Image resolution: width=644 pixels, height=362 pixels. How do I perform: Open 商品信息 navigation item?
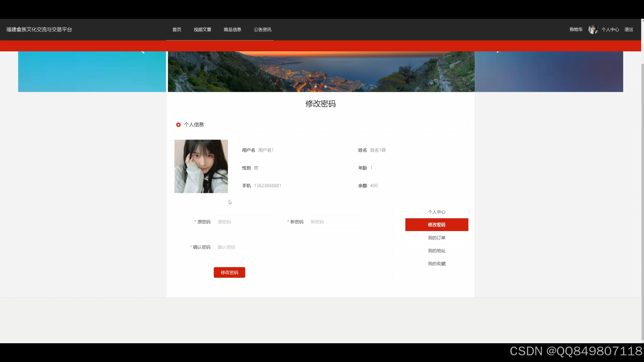tap(232, 29)
